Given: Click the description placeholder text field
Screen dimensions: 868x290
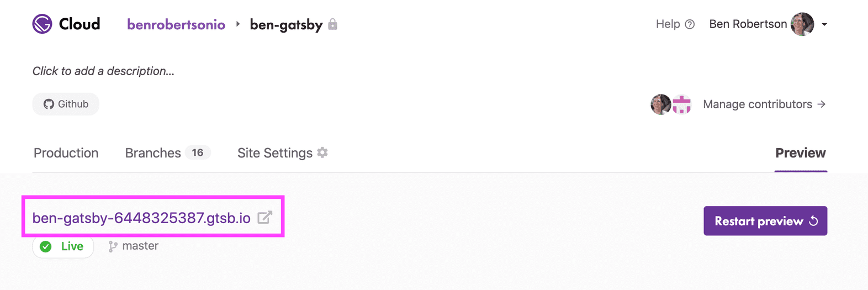Looking at the screenshot, I should tap(103, 71).
